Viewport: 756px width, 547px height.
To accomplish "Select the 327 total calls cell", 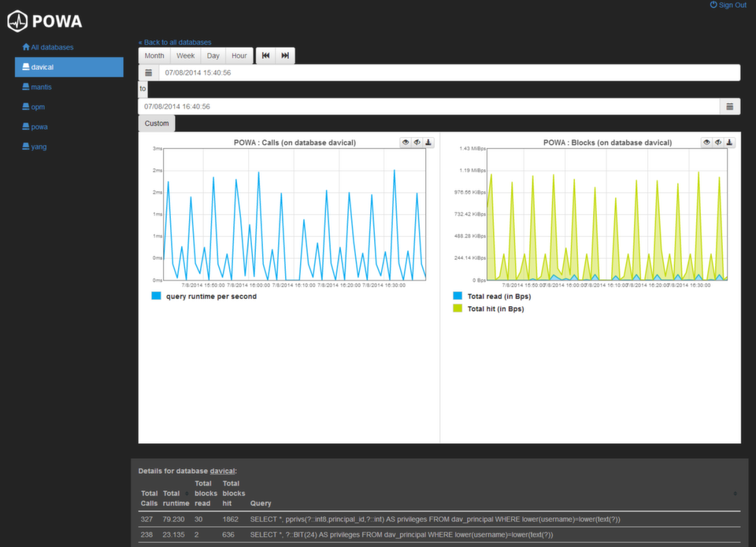I will pyautogui.click(x=146, y=519).
